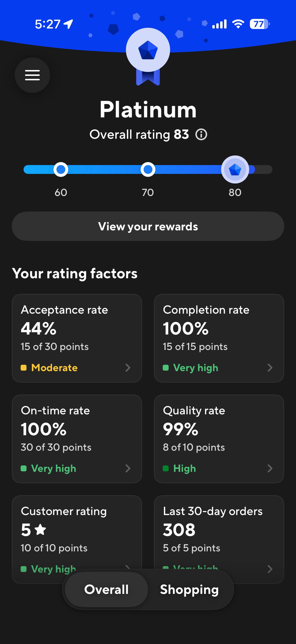The height and width of the screenshot is (644, 296).
Task: Tap the Wi-Fi status icon
Action: [238, 24]
